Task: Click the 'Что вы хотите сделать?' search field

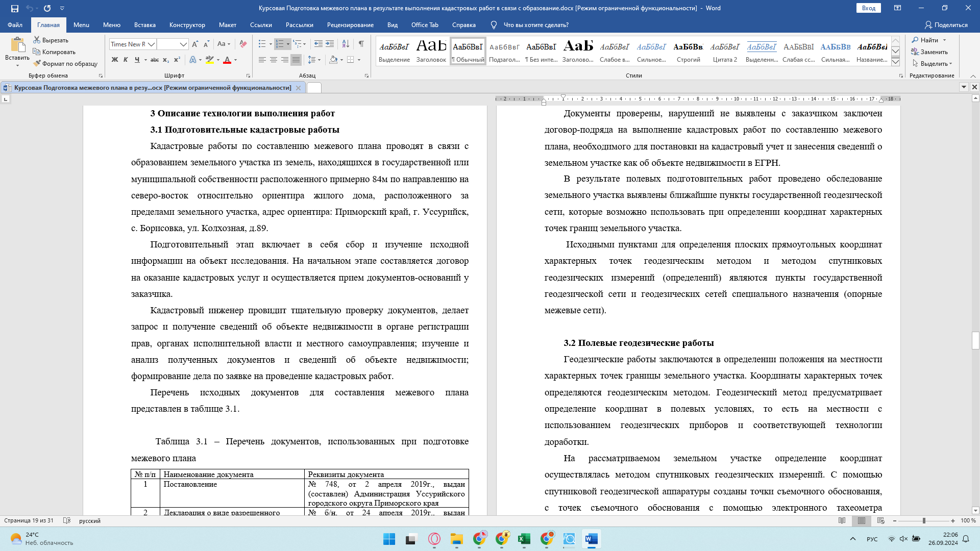Action: (x=536, y=25)
